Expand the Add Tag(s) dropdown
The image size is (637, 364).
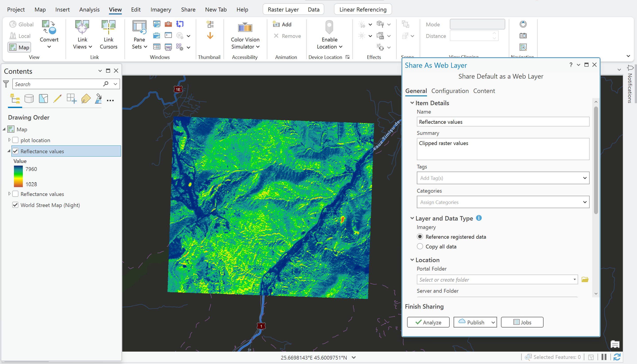(585, 178)
